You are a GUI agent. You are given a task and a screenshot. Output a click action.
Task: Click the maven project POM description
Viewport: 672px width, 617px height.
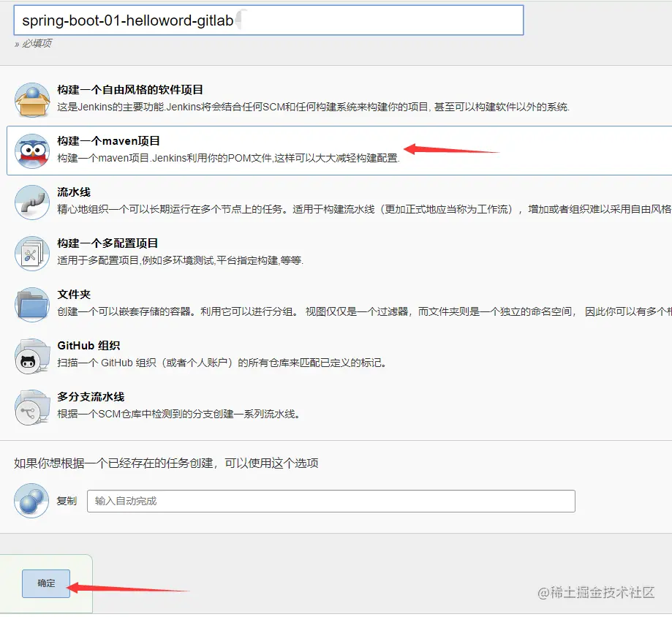click(x=228, y=158)
